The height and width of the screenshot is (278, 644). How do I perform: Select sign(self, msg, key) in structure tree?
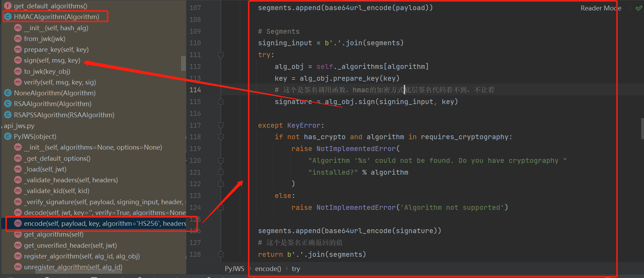click(52, 60)
